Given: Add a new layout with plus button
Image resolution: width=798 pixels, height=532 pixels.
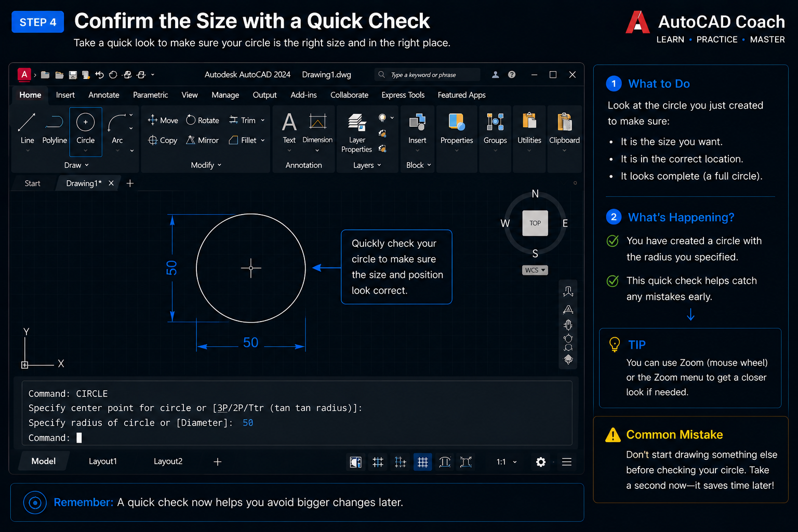Looking at the screenshot, I should pyautogui.click(x=218, y=462).
